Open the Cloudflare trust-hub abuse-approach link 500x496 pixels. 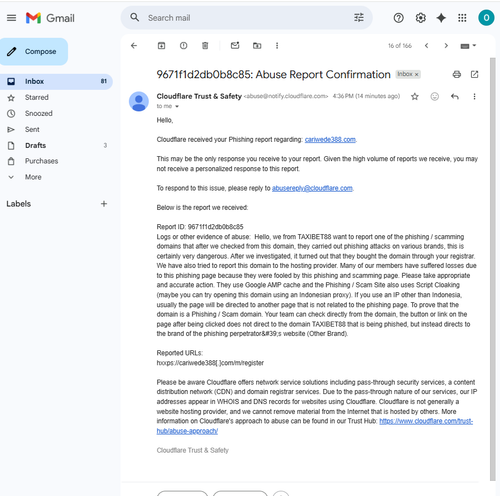[x=426, y=421]
